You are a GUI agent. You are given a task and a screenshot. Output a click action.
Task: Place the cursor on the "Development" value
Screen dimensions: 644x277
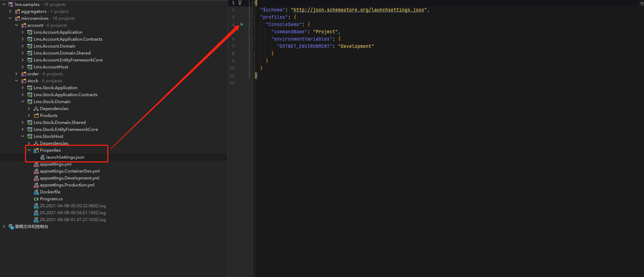pos(356,46)
